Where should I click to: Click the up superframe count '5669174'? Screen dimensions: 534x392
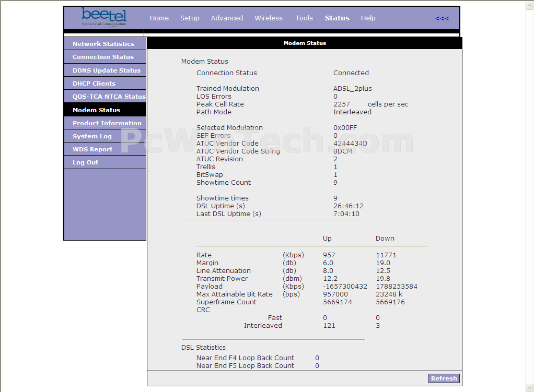[338, 302]
